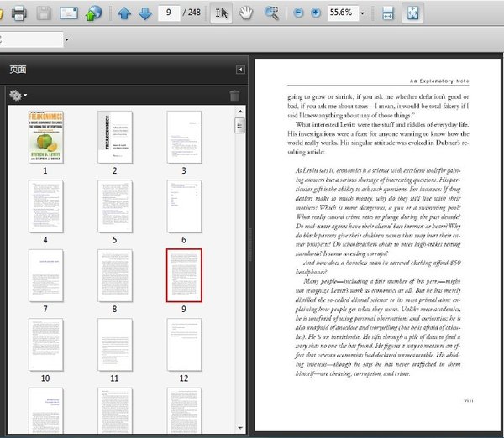The image size is (504, 438).
Task: Go to previous page with up arrow
Action: (124, 13)
